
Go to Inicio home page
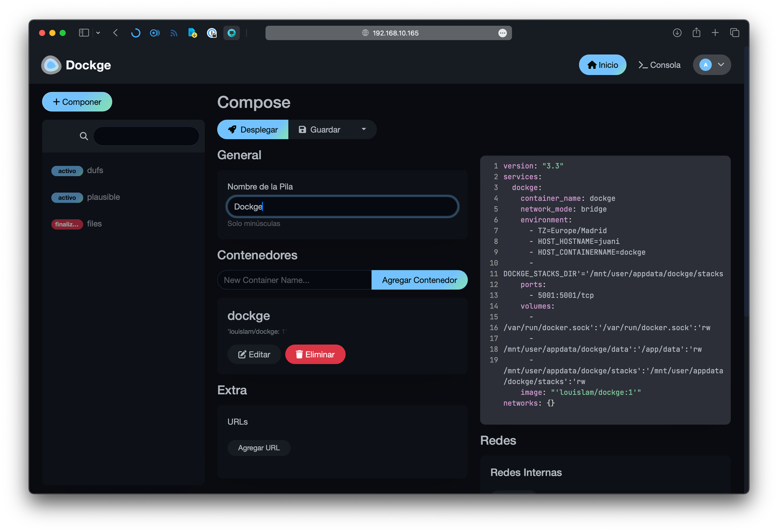[x=603, y=65]
